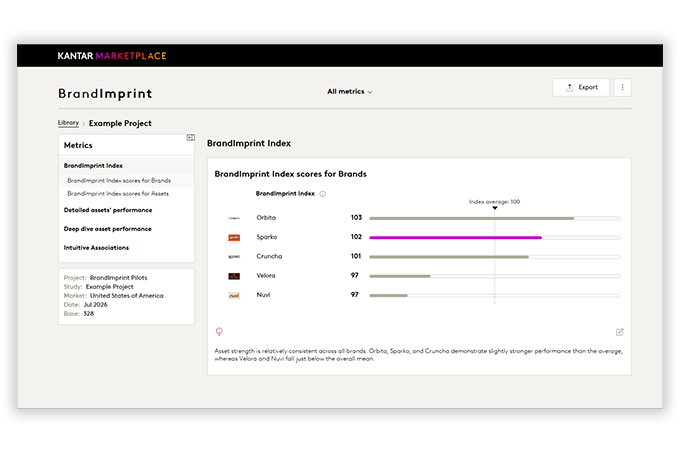
Task: Open the All metrics dropdown
Action: pos(350,91)
